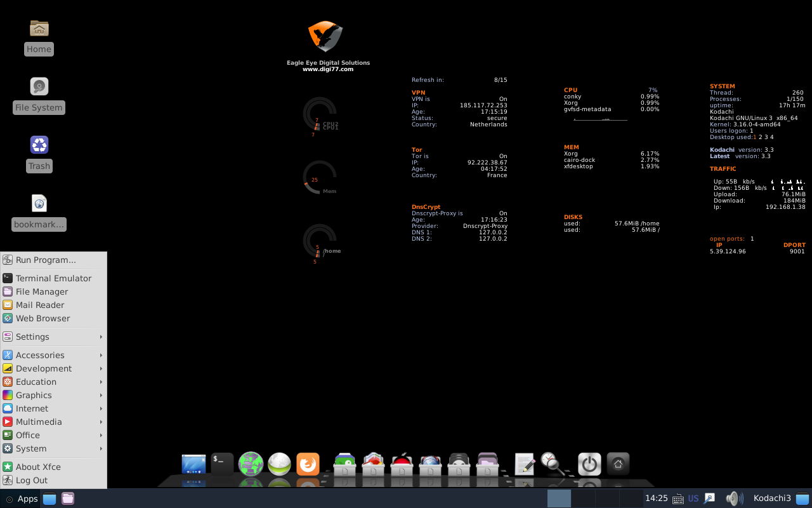The width and height of the screenshot is (812, 508).
Task: Click the US keyboard layout indicator
Action: click(x=693, y=498)
